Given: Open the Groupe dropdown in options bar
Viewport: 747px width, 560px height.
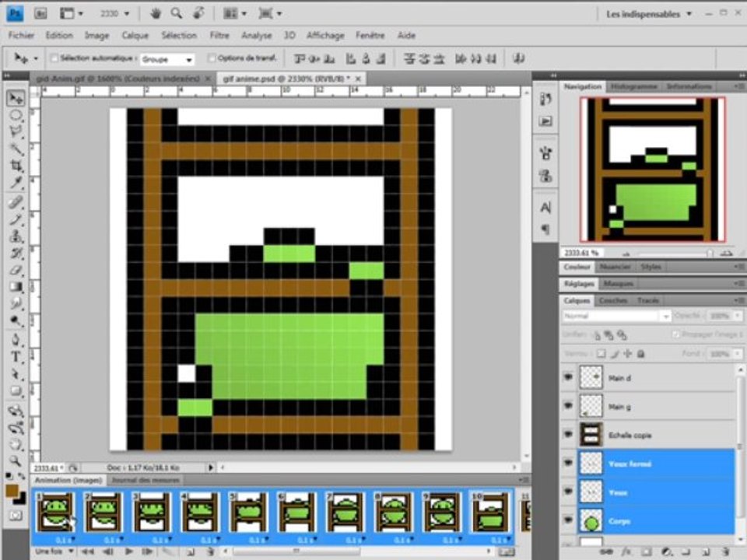Looking at the screenshot, I should click(x=167, y=60).
